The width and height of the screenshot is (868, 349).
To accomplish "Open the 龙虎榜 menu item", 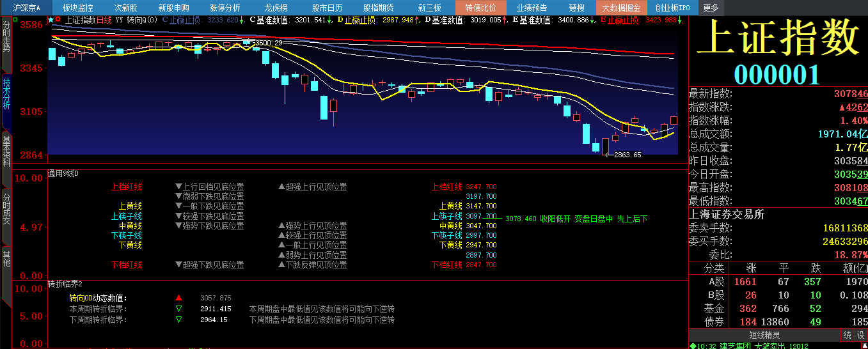I will tap(276, 8).
